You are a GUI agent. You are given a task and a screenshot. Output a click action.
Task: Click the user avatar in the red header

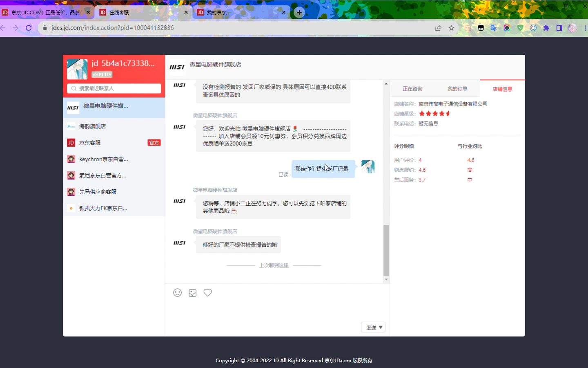pyautogui.click(x=77, y=69)
